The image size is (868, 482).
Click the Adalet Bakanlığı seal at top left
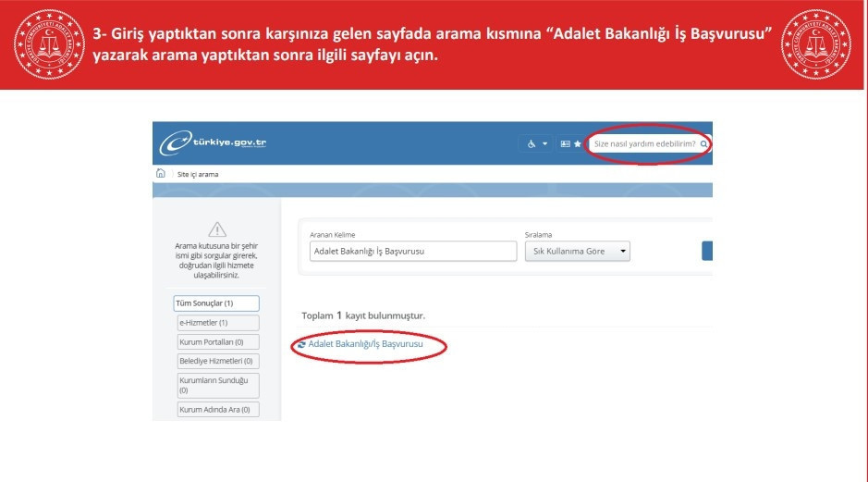[x=49, y=44]
